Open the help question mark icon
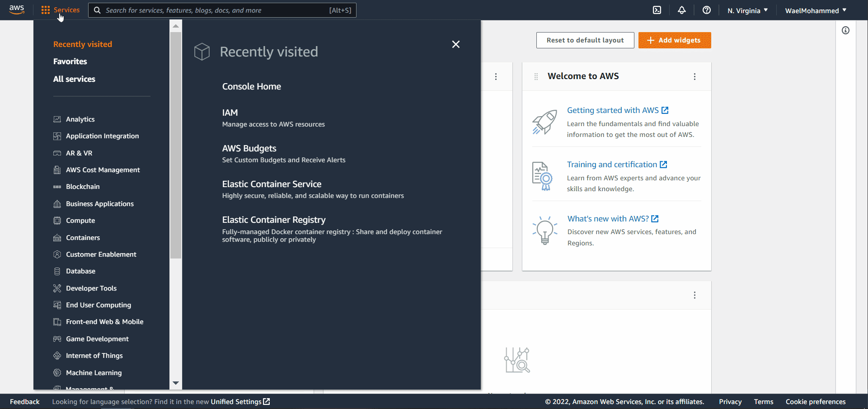 [x=707, y=10]
